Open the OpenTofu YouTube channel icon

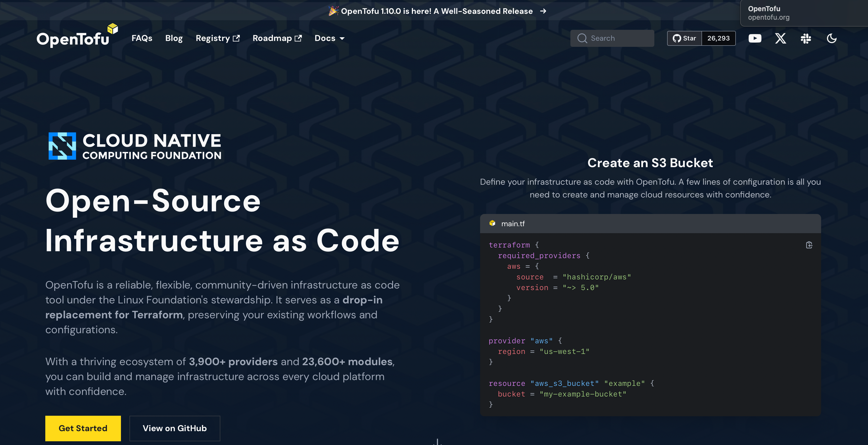pos(755,38)
